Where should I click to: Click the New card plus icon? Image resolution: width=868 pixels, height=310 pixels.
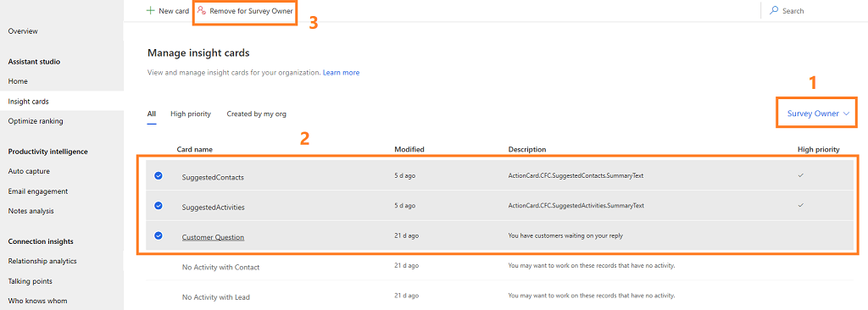click(x=150, y=10)
